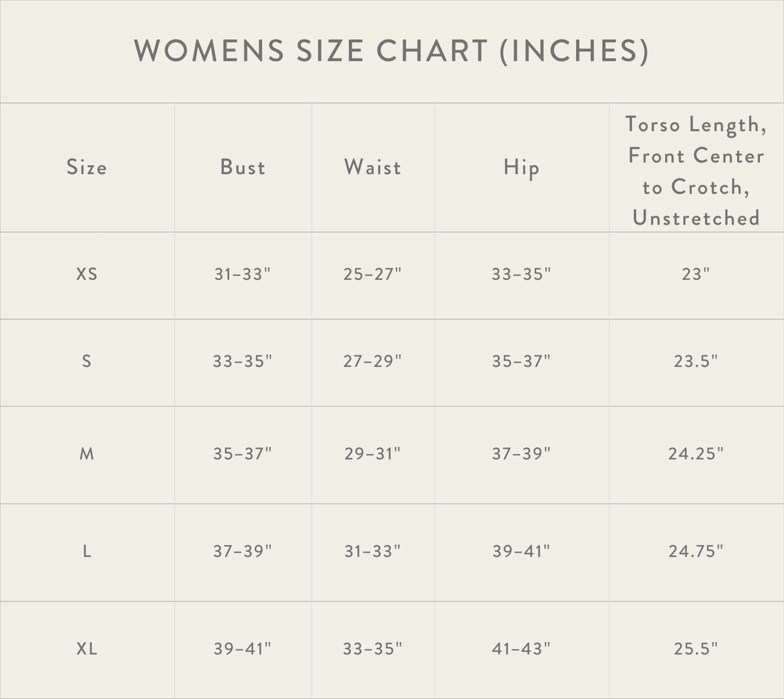
Task: Click the XL bust value 39–41"
Action: [242, 649]
